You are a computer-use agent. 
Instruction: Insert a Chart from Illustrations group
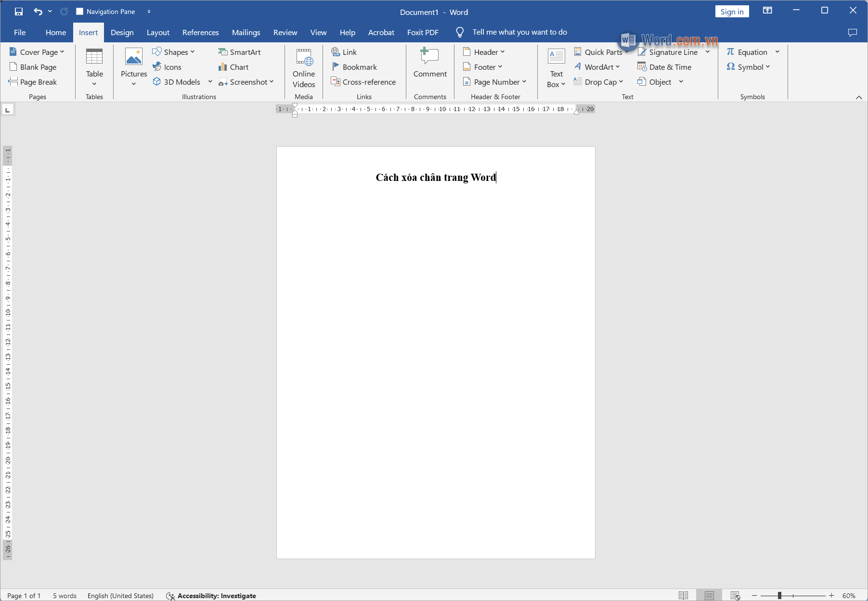coord(233,67)
